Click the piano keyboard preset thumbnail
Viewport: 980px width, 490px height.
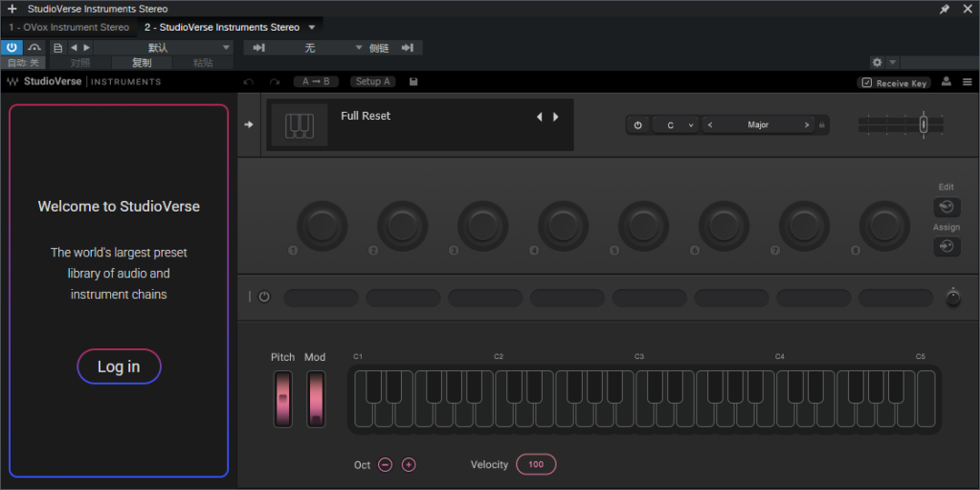tap(300, 125)
